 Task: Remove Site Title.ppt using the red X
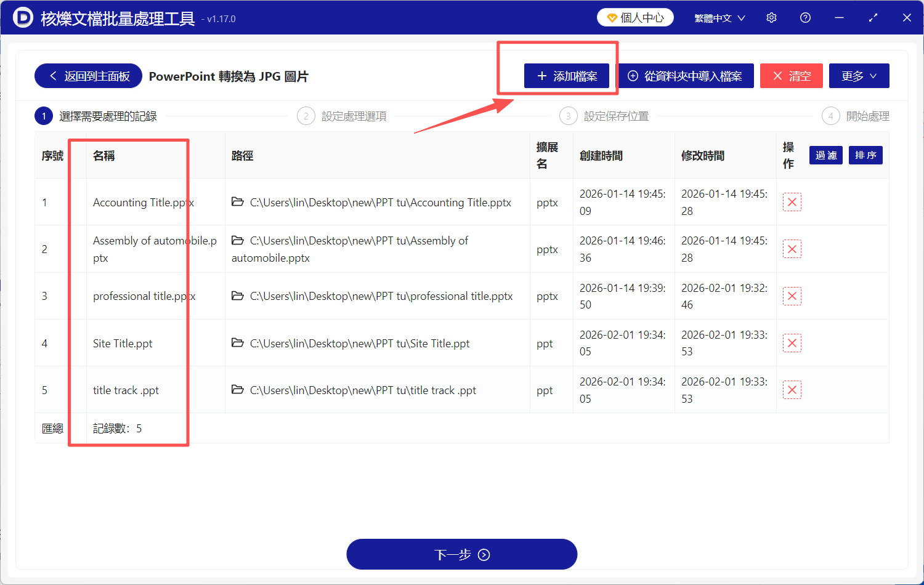click(792, 343)
